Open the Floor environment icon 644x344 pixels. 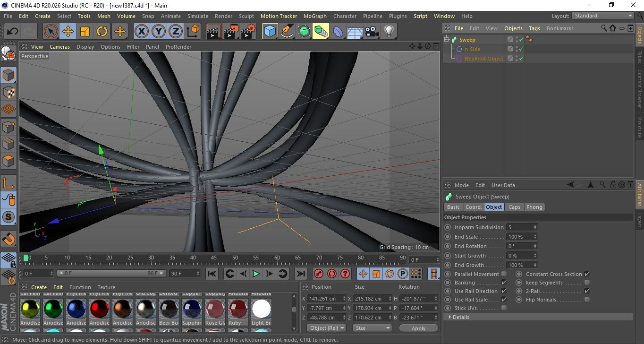pos(355,32)
